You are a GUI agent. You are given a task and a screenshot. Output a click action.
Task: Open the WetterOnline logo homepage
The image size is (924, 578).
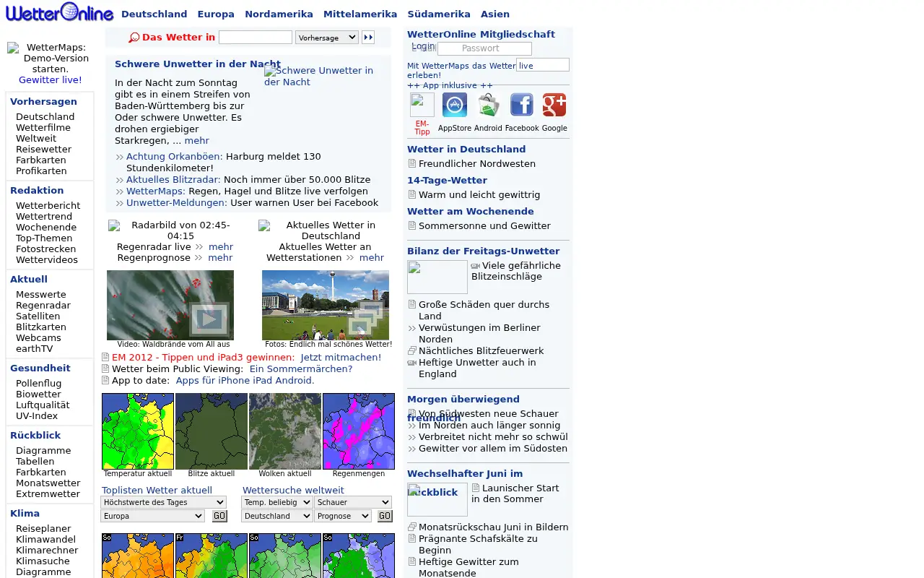[x=59, y=12]
